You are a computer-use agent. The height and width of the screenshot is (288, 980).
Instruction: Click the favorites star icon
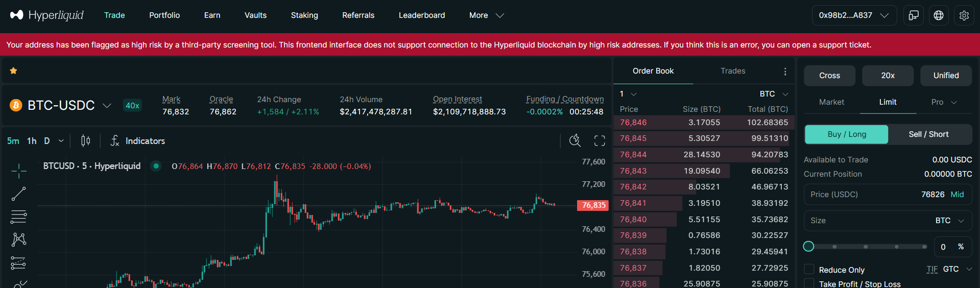click(14, 71)
